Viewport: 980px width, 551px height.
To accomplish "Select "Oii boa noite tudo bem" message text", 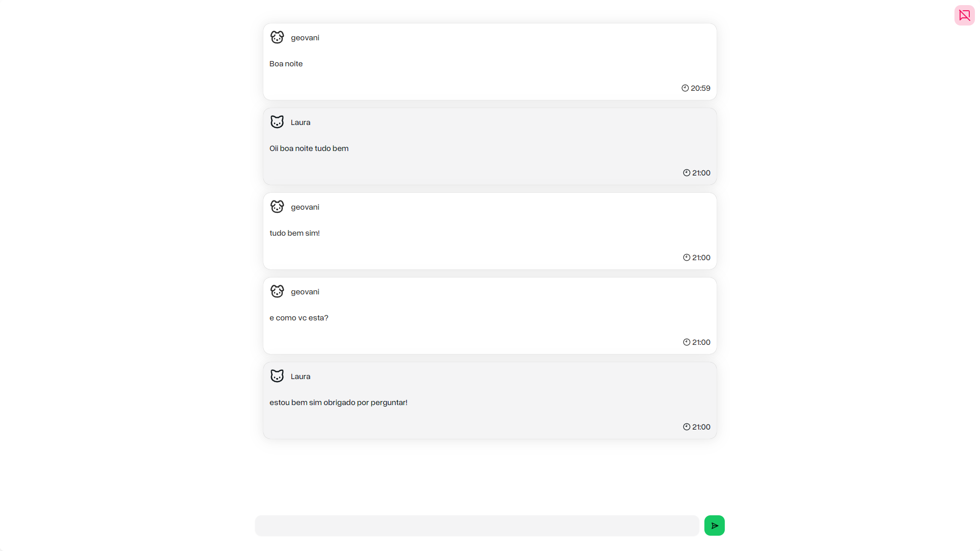I will [x=309, y=148].
